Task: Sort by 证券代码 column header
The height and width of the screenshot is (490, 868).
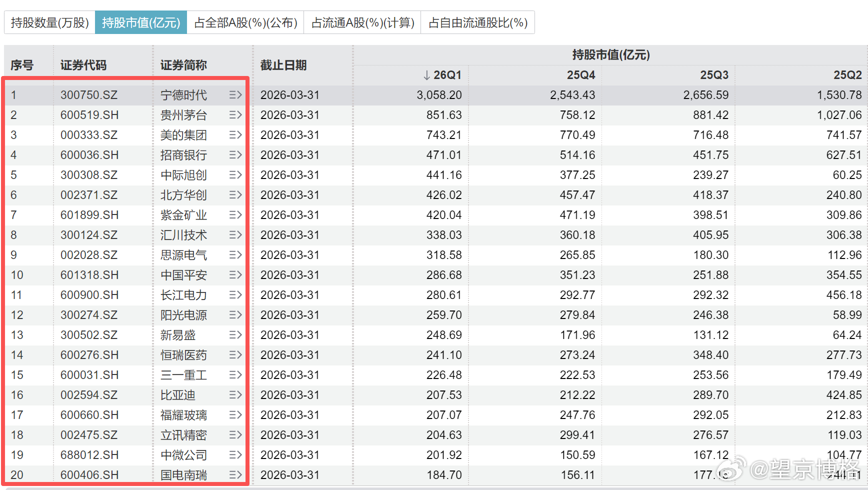Action: tap(83, 65)
